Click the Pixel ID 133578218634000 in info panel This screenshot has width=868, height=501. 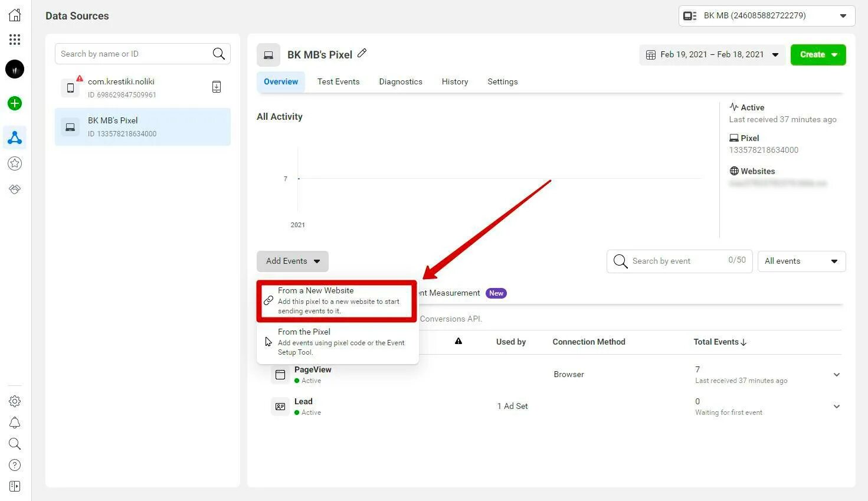tap(764, 150)
